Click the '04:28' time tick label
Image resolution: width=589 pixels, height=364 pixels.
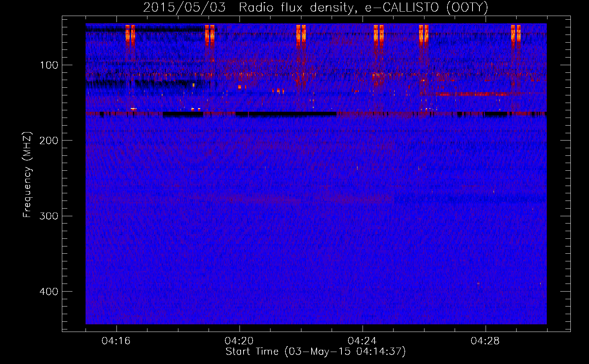click(485, 341)
